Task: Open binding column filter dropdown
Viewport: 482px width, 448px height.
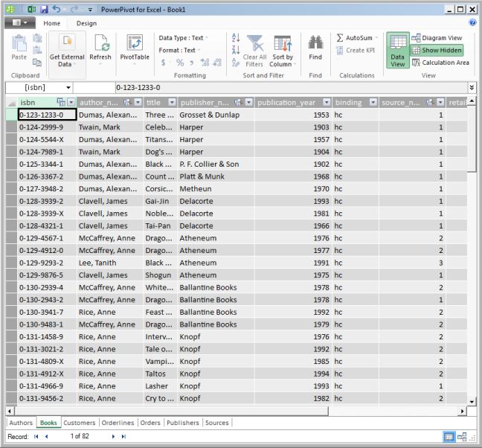Action: (373, 102)
